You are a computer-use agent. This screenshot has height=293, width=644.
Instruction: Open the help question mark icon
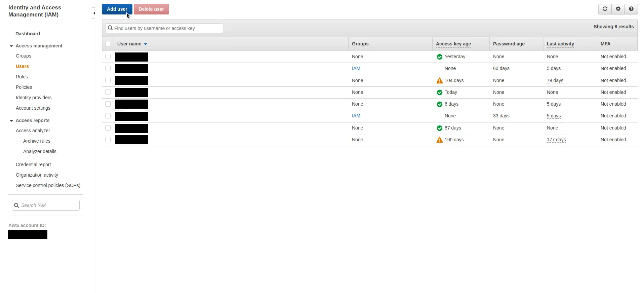(631, 9)
